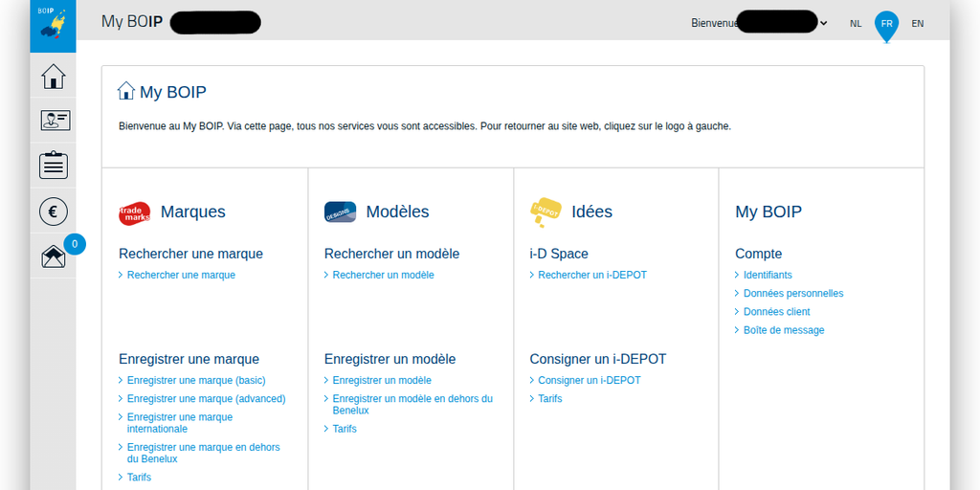Click the blue Designs logo
This screenshot has width=980, height=490.
point(340,212)
